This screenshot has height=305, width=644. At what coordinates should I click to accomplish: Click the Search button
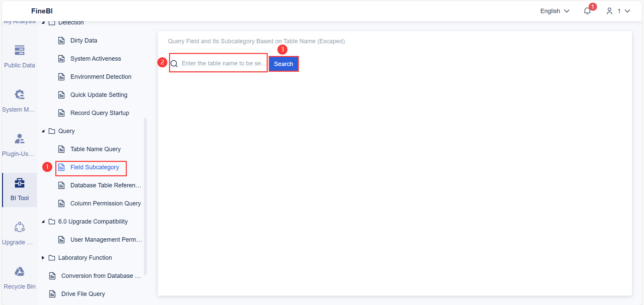point(283,64)
